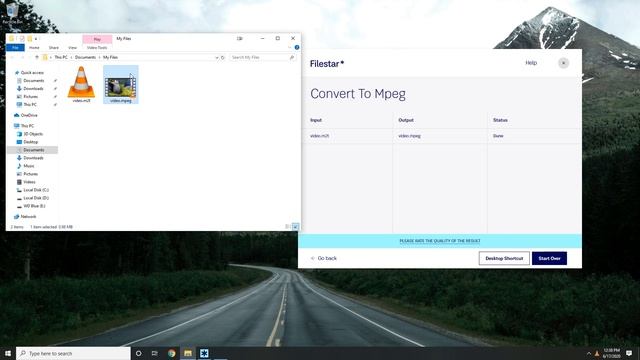Open Music folder in sidebar
The height and width of the screenshot is (360, 640).
click(29, 166)
